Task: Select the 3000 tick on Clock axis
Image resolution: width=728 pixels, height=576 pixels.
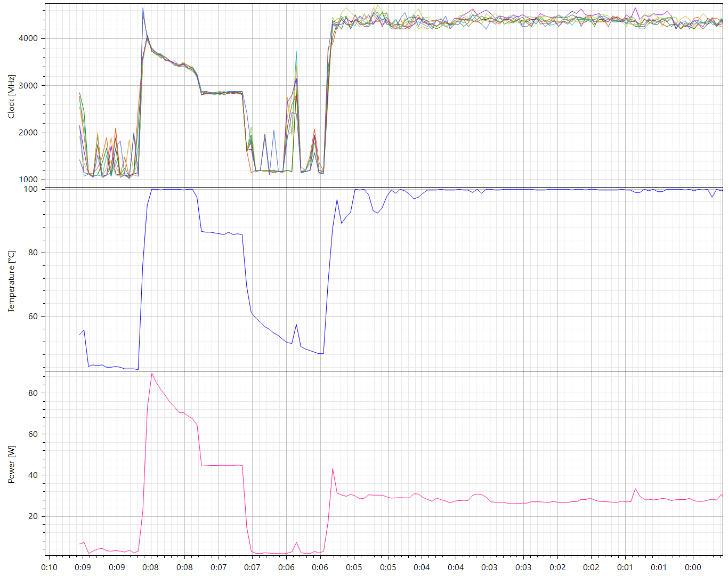Action: tap(28, 85)
